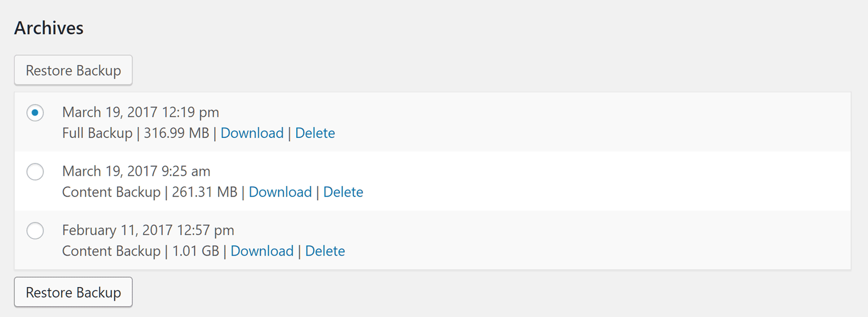Click Content Backup label beside 1.01 GB

click(111, 251)
